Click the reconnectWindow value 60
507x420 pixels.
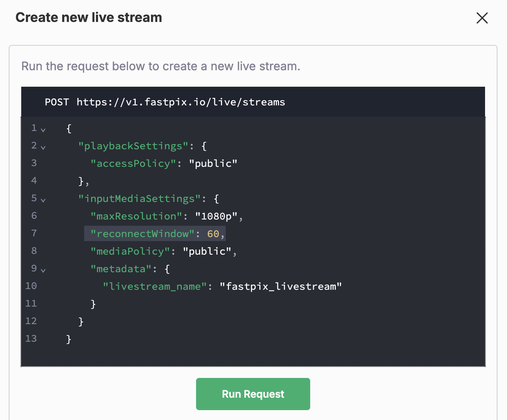click(x=213, y=234)
